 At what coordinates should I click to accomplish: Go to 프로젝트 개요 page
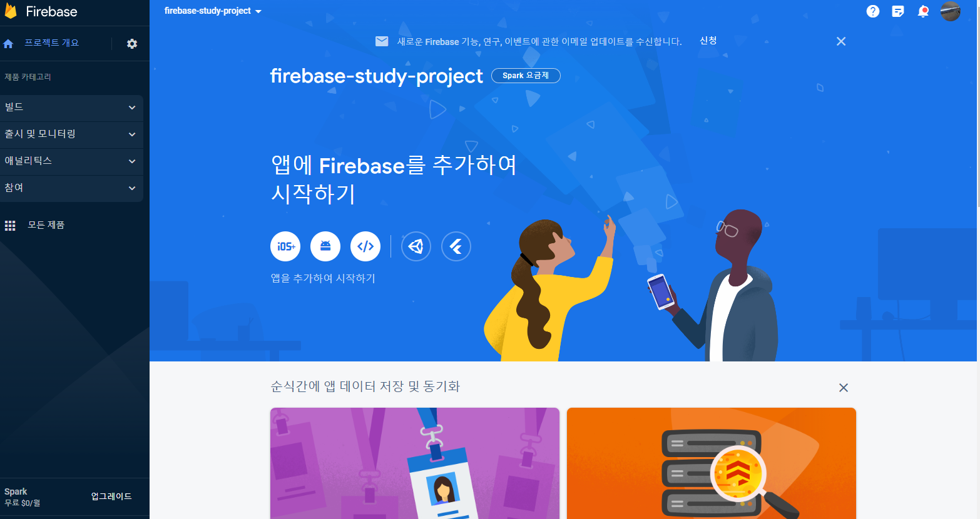(51, 43)
